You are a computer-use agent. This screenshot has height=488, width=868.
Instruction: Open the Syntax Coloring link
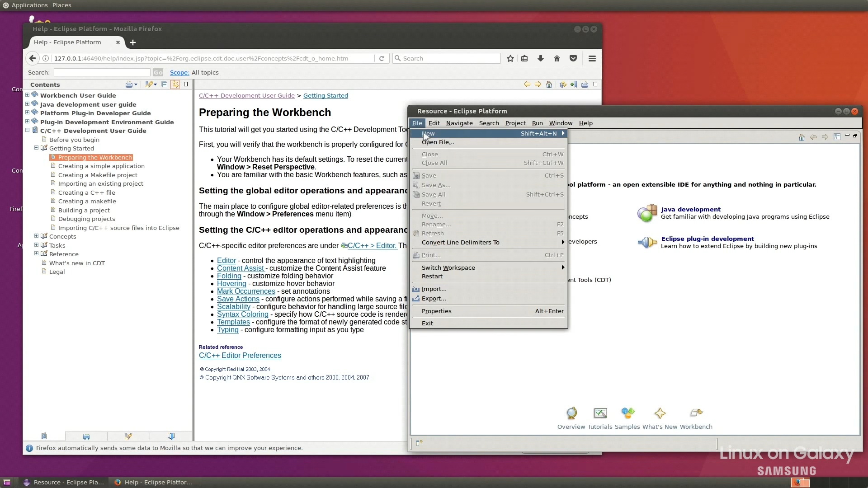pos(243,314)
